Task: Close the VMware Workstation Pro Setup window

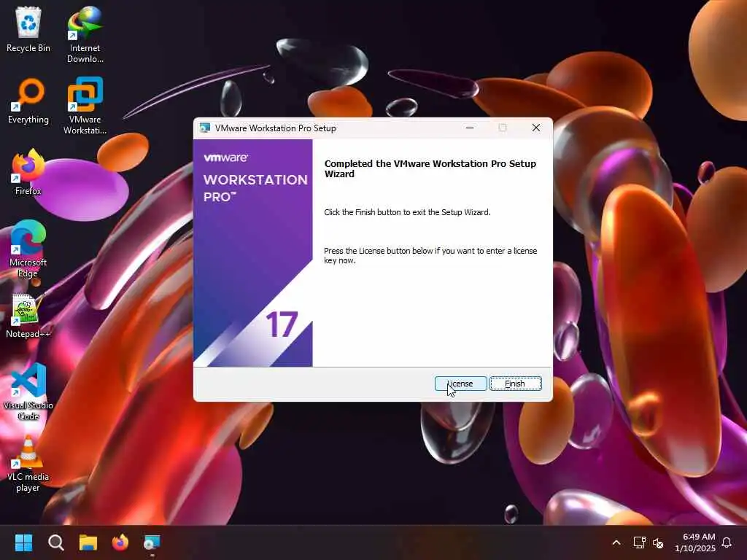Action: [x=536, y=128]
